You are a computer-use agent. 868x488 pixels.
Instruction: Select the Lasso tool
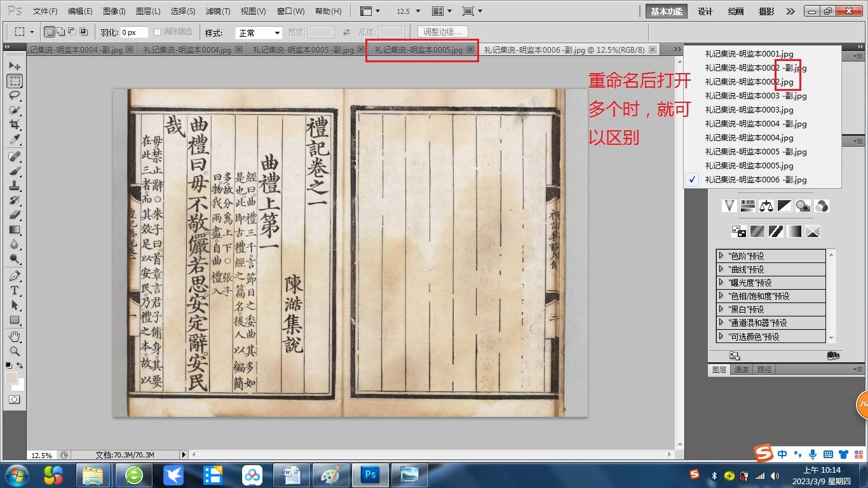pyautogui.click(x=15, y=95)
